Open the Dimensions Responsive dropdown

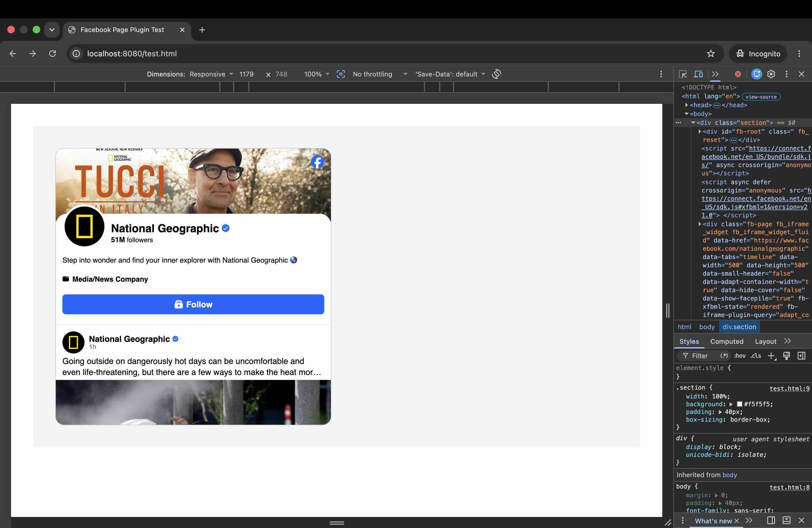pyautogui.click(x=211, y=74)
